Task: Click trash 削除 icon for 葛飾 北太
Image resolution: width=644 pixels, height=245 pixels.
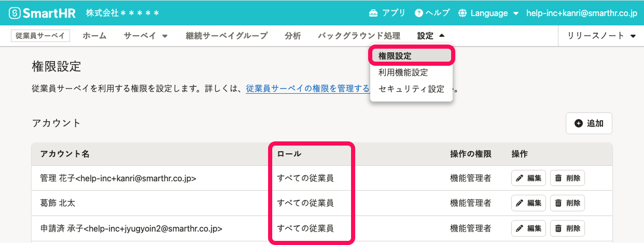Action: coord(558,203)
